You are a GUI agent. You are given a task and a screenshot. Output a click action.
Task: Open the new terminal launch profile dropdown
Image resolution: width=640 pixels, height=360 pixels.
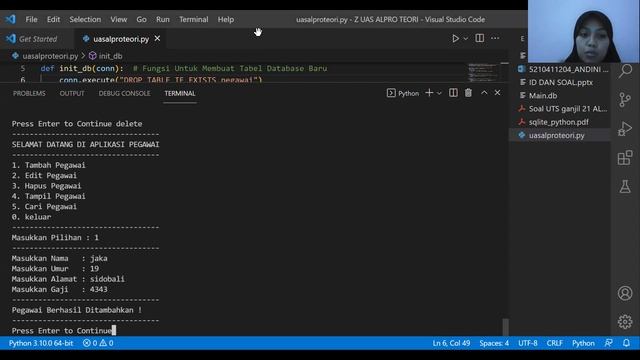pyautogui.click(x=439, y=93)
